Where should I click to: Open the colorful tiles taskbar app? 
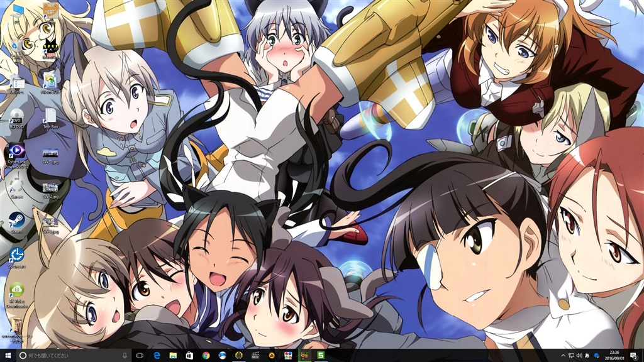pos(288,356)
